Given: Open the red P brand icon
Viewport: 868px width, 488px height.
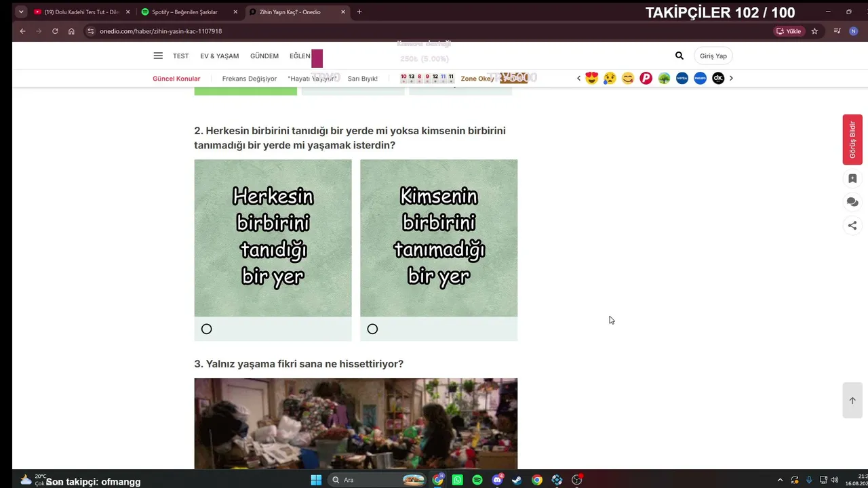Looking at the screenshot, I should [x=646, y=78].
